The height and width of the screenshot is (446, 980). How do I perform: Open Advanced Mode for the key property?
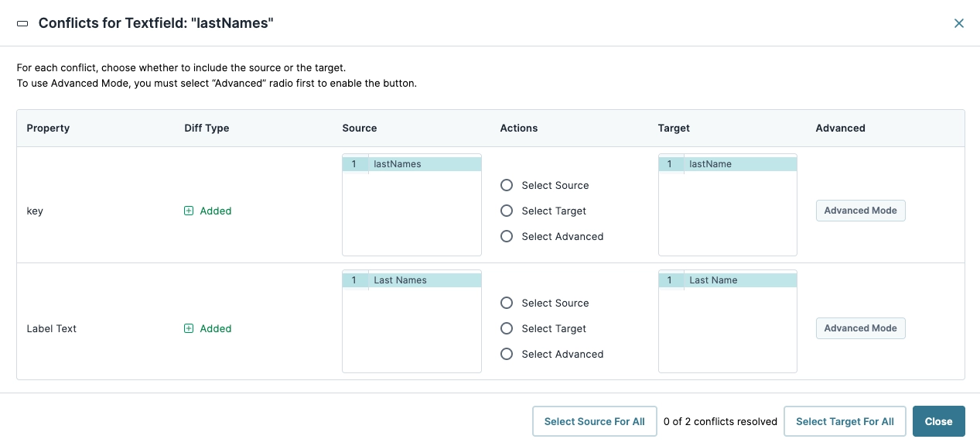coord(860,211)
